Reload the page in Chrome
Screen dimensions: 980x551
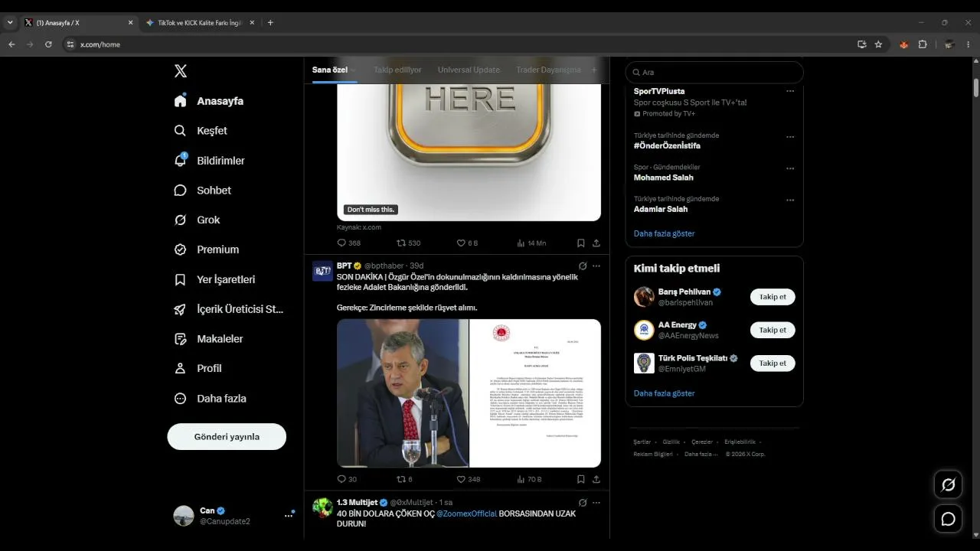48,44
